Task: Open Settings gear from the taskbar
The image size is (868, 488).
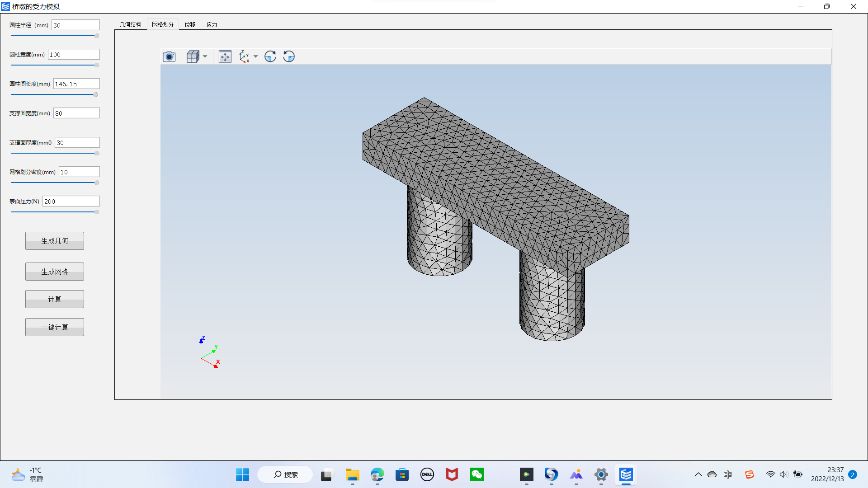Action: 601,474
